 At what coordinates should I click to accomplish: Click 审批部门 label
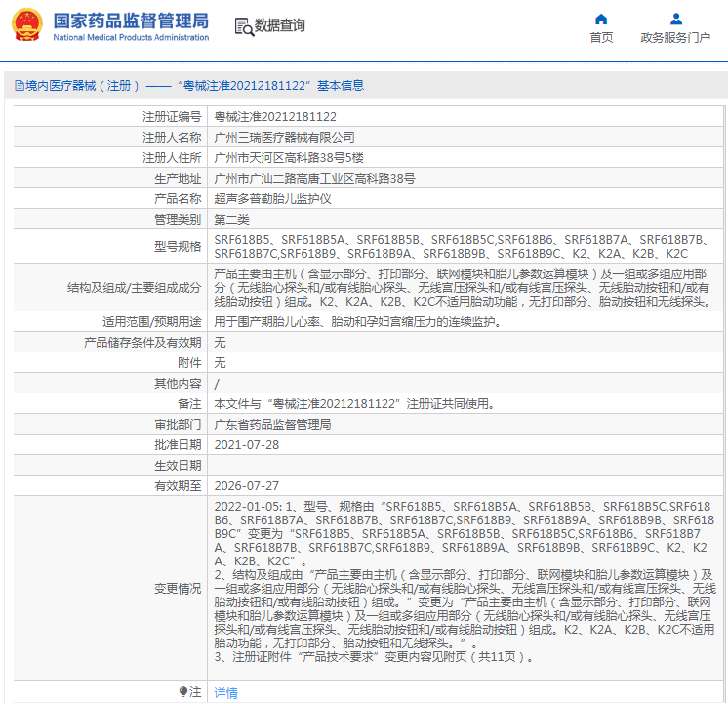click(x=178, y=425)
